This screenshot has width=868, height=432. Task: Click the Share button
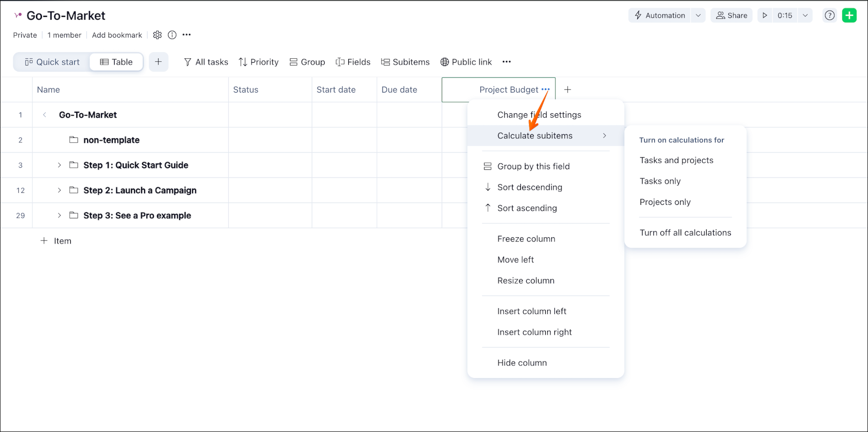pyautogui.click(x=731, y=15)
